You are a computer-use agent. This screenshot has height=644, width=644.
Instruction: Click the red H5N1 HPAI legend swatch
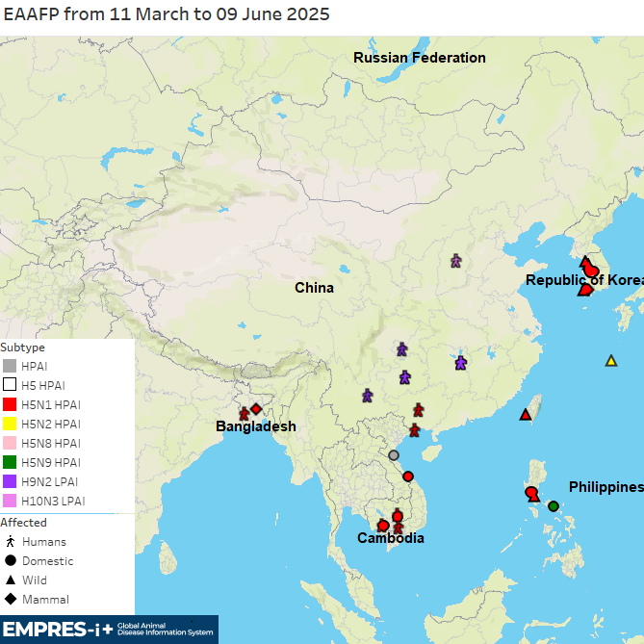pyautogui.click(x=10, y=404)
